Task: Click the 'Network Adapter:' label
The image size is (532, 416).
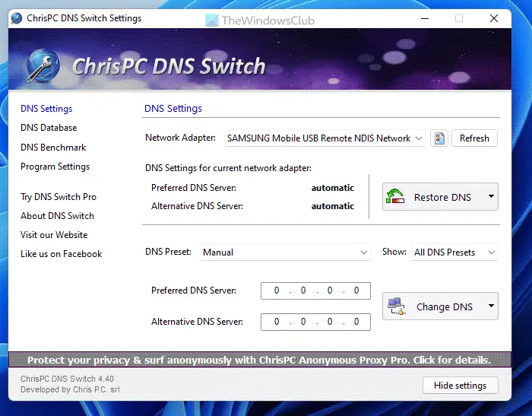Action: (180, 138)
